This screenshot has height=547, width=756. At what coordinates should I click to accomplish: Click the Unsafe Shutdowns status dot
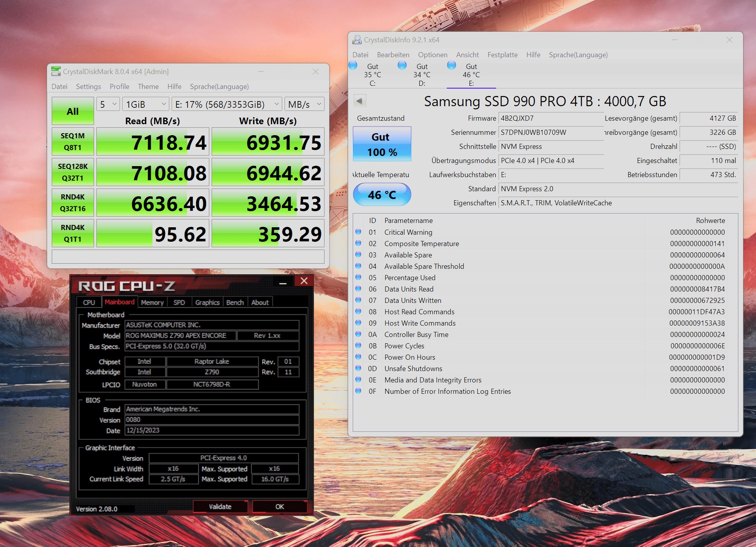click(358, 368)
